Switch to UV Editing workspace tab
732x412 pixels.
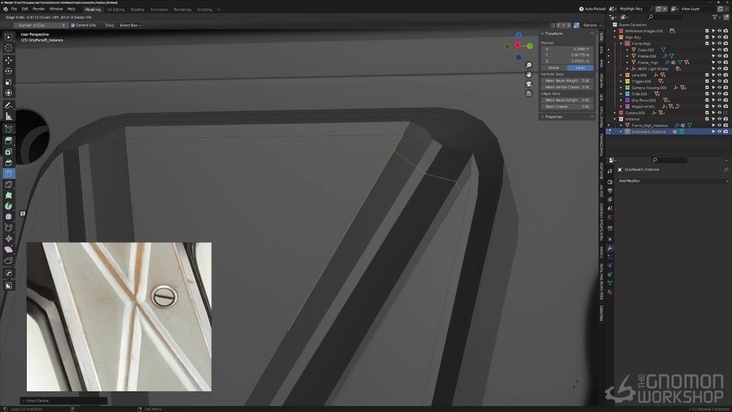coord(116,9)
